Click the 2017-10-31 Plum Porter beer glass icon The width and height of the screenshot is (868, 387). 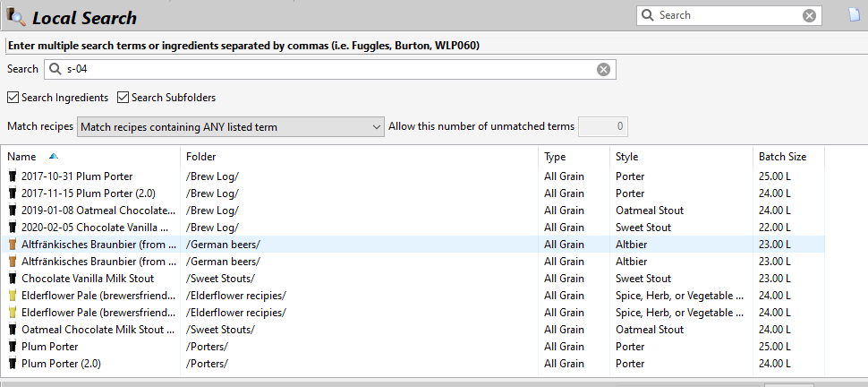tap(13, 176)
